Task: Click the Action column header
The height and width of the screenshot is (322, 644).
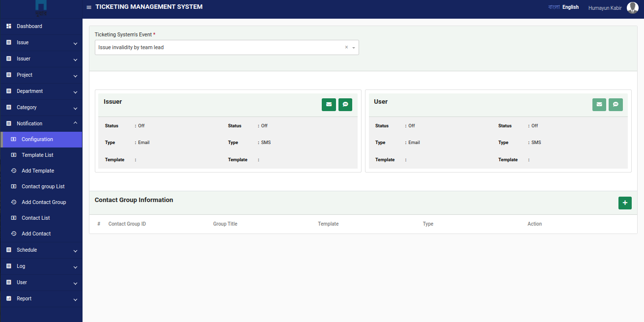Action: tap(534, 224)
